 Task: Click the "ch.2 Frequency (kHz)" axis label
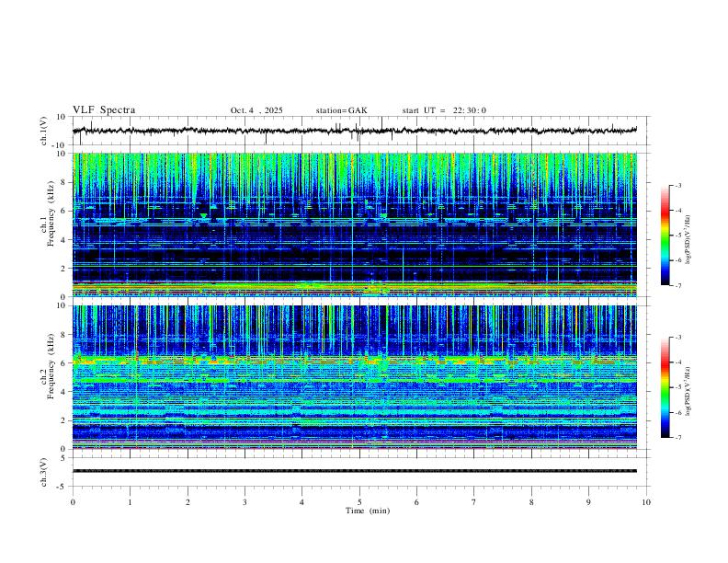coord(47,366)
